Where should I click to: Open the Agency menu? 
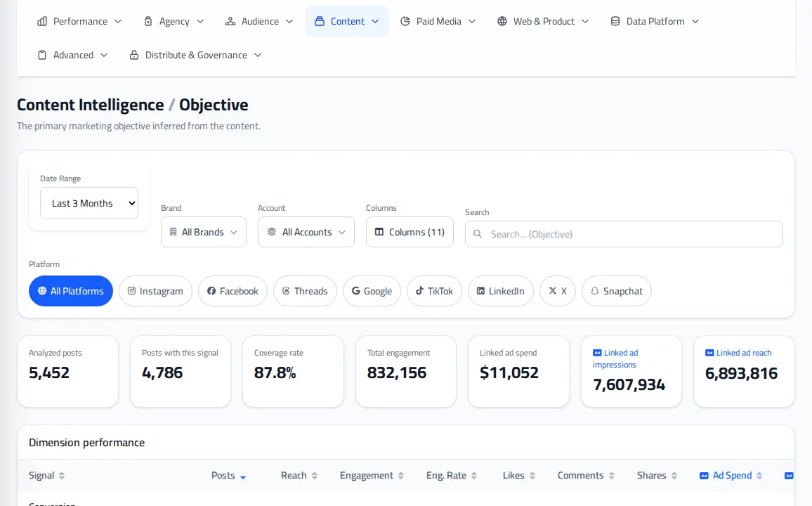(x=174, y=21)
